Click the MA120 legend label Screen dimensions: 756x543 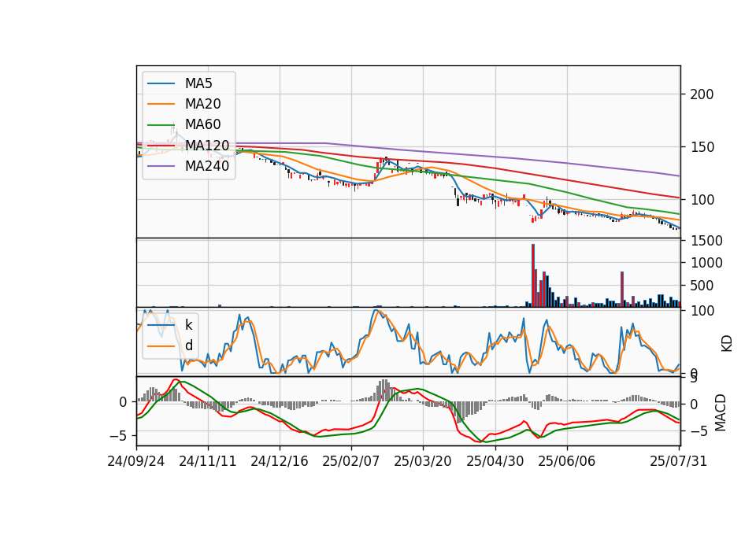(x=207, y=145)
